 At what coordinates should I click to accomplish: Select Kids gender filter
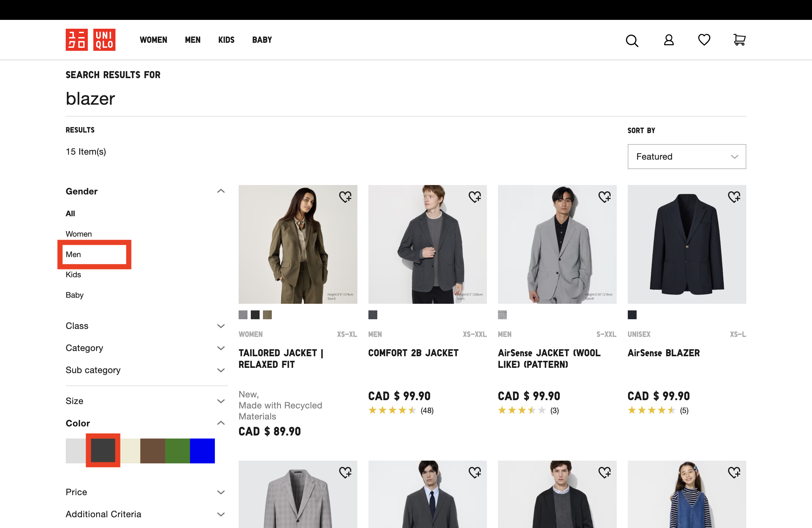(73, 274)
